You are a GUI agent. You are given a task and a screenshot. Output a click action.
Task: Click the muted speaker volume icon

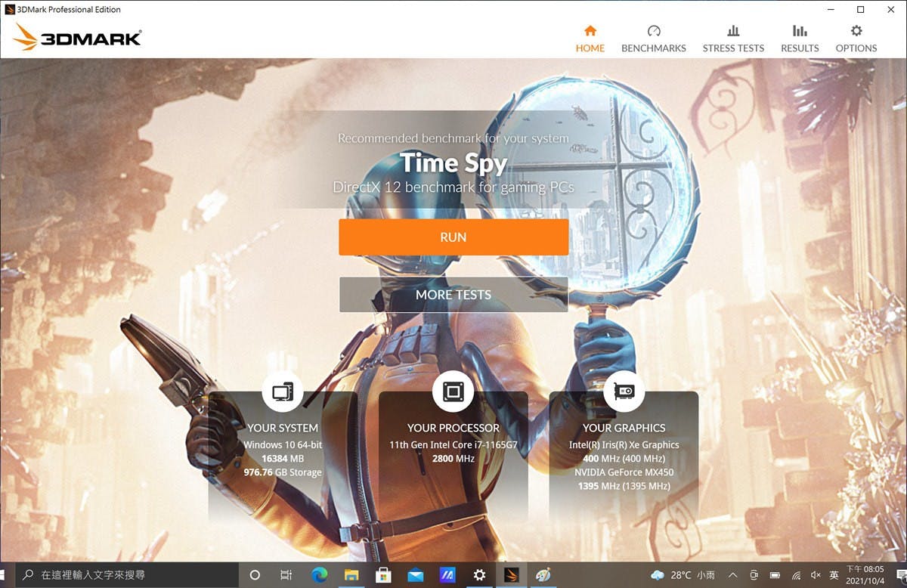[x=816, y=575]
